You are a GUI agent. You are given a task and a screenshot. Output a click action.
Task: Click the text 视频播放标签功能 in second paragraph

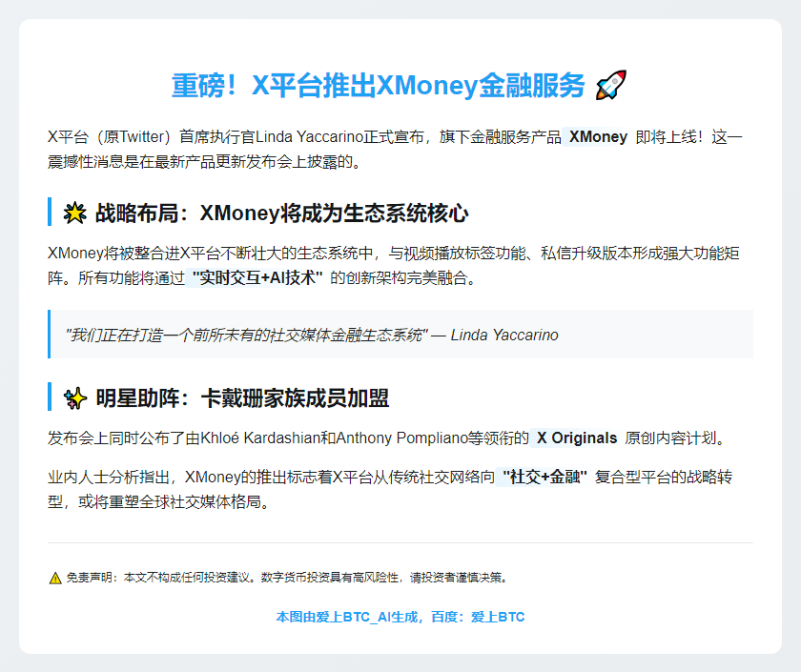click(464, 254)
